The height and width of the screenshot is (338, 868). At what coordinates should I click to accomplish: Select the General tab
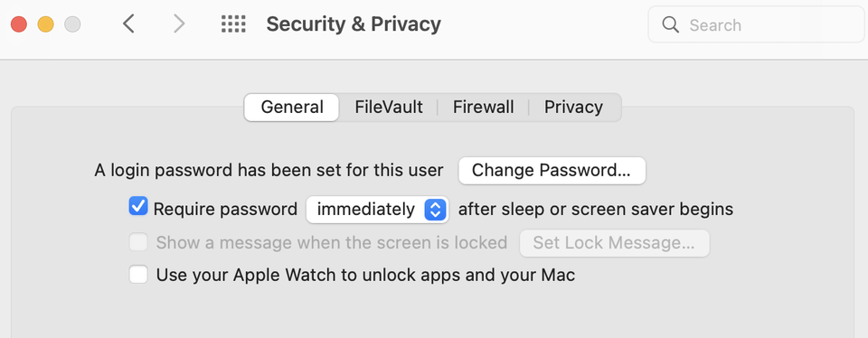pos(292,107)
